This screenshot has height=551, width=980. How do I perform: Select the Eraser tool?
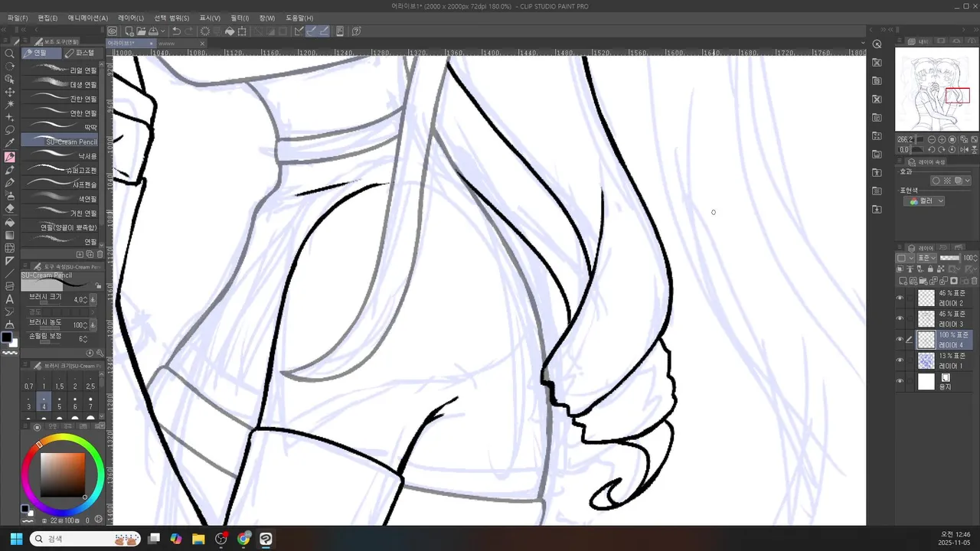point(10,208)
